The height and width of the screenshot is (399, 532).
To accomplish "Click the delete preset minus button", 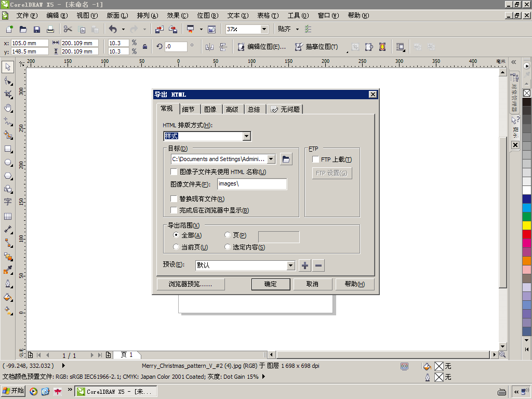I will tap(318, 265).
